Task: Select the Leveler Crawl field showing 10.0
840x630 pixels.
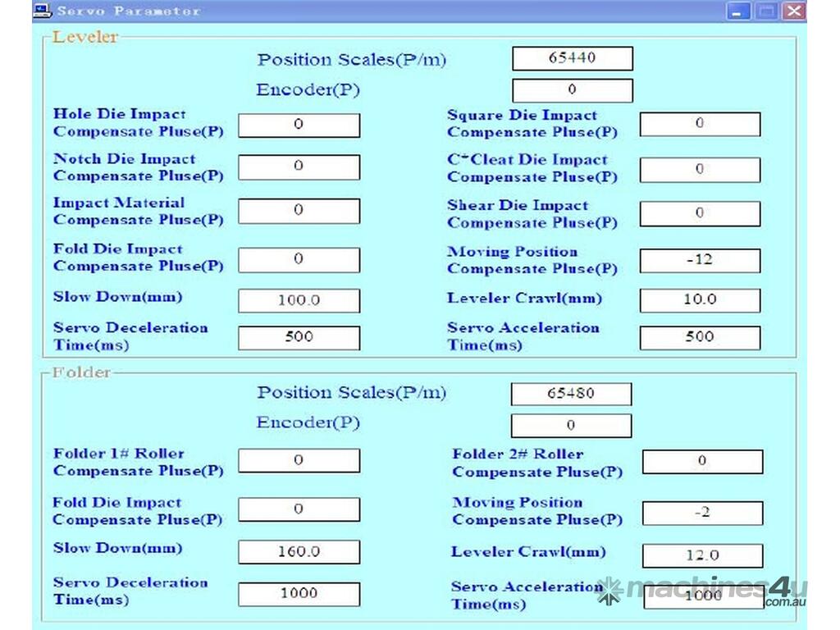Action: (700, 299)
